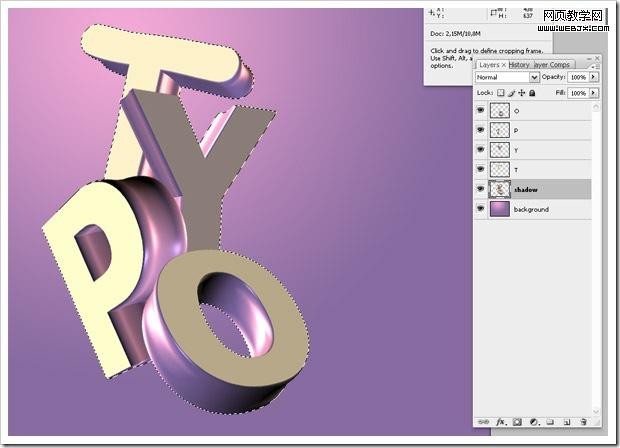Select the P layer thumbnail
This screenshot has height=448, width=620.
500,130
